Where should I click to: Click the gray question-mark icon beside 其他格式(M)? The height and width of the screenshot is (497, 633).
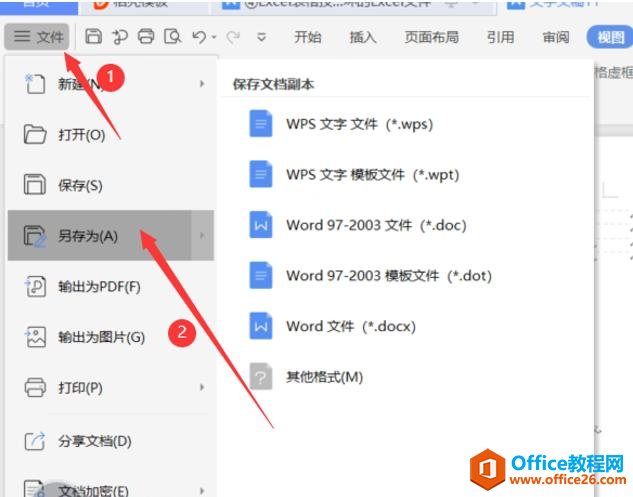[x=260, y=376]
